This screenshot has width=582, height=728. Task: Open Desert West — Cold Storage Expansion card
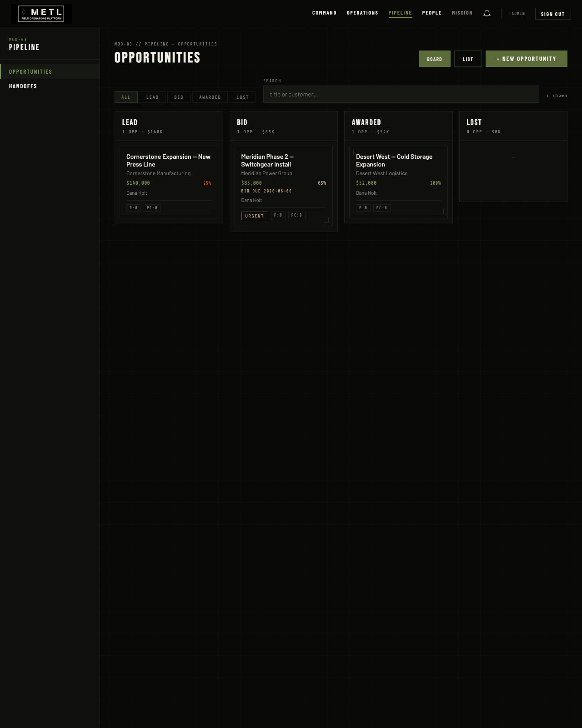tap(398, 182)
